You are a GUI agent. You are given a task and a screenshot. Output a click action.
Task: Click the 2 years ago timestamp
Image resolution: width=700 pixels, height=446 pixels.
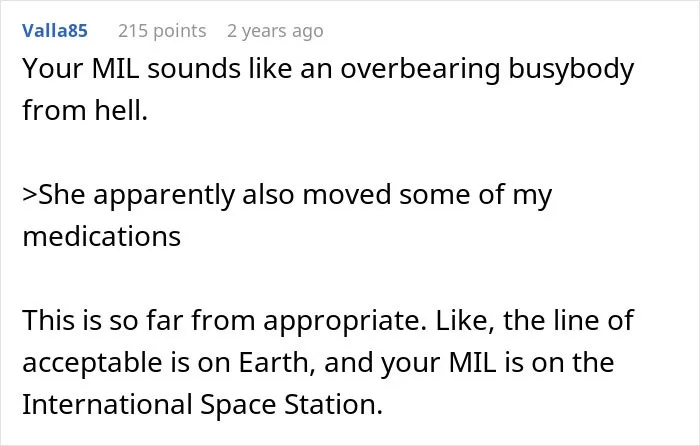click(x=275, y=31)
